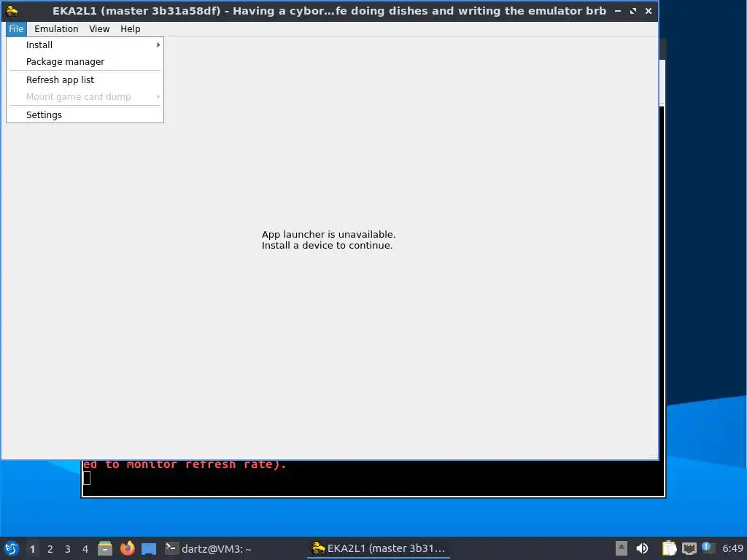The image size is (747, 560).
Task: Maximize the EKA2L1 window
Action: [x=632, y=10]
